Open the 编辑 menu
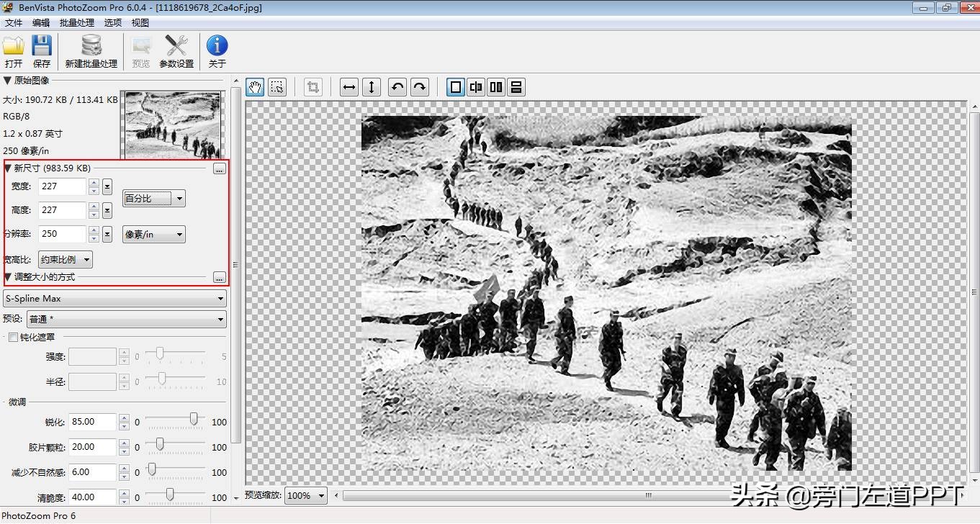 (x=41, y=23)
